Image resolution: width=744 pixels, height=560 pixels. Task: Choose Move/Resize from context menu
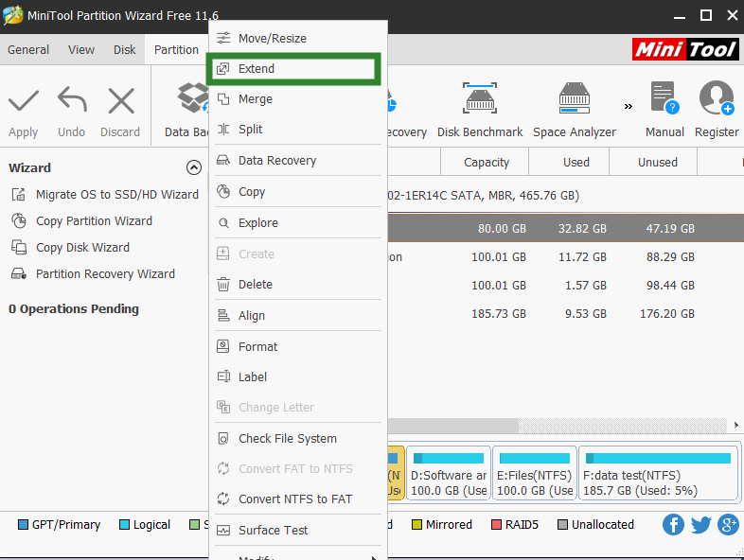(298, 39)
